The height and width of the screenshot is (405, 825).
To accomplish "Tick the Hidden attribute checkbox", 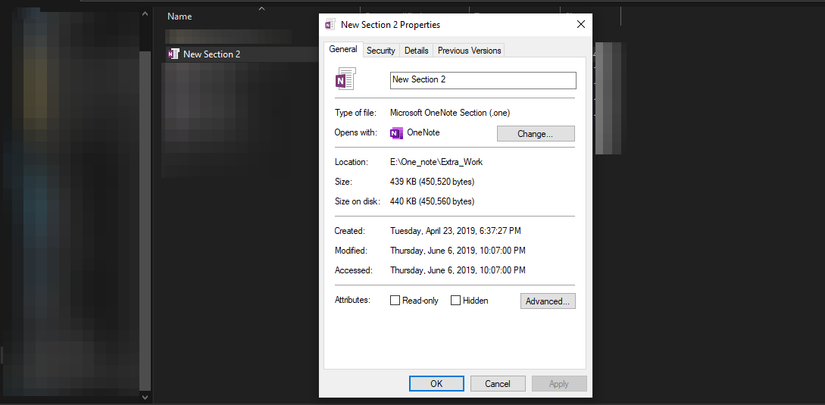I will 456,300.
